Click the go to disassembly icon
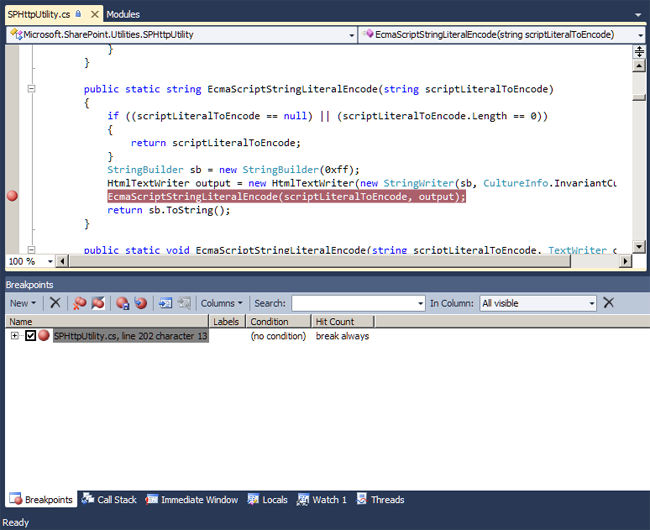Viewport: 650px width, 530px height. [184, 303]
